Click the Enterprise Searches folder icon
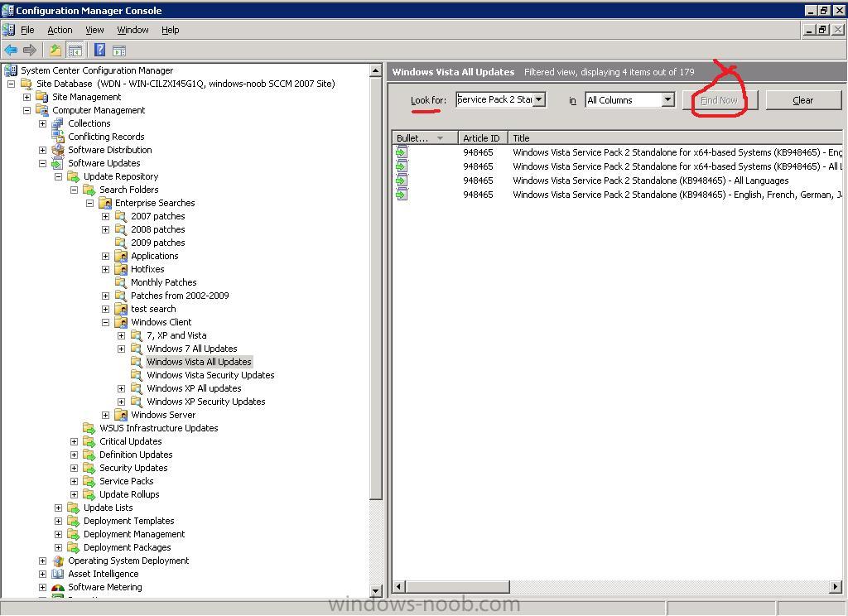Screen dimensions: 848x616 105,203
